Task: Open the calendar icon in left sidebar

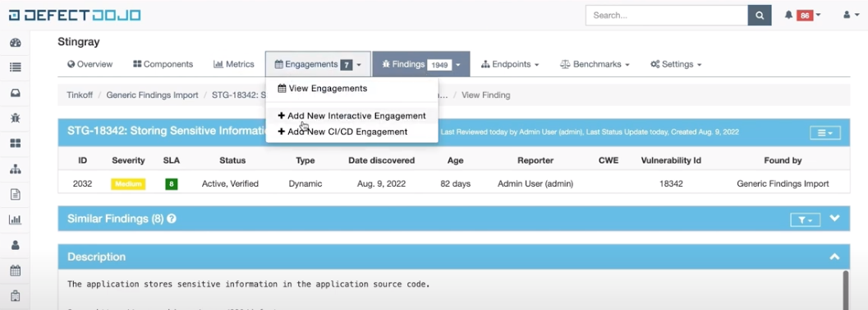Action: 16,271
